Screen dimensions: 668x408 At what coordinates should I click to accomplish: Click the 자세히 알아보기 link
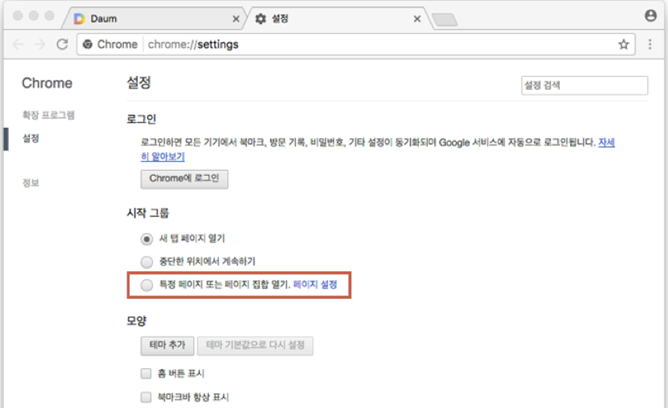pos(163,157)
